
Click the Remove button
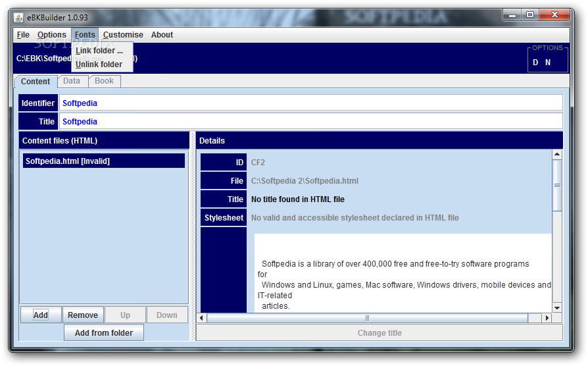coord(83,315)
